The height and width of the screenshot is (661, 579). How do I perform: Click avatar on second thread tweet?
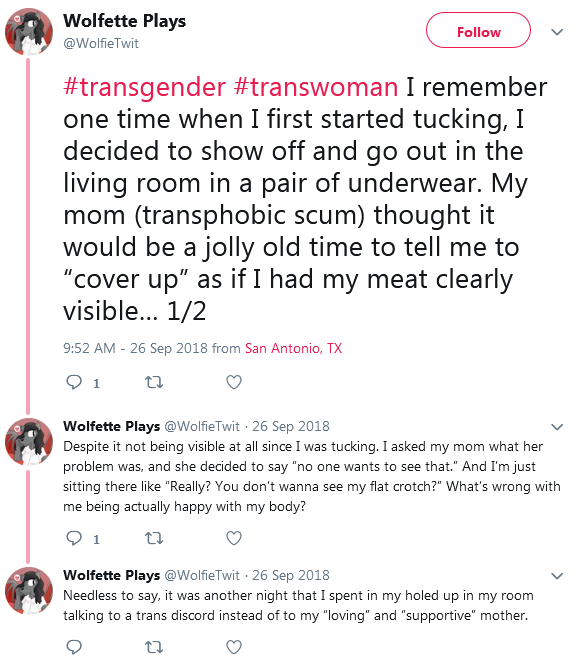click(x=29, y=442)
